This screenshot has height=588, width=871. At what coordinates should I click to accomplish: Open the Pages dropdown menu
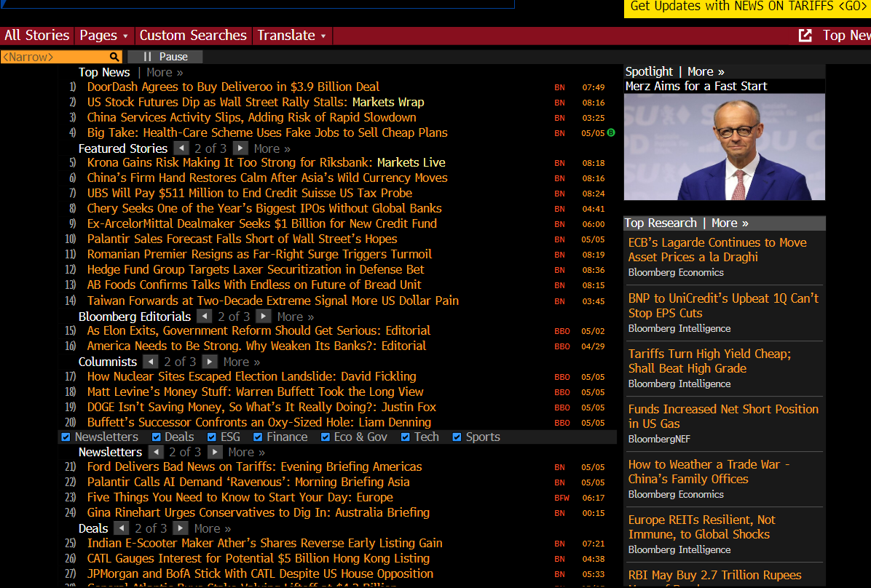tap(104, 36)
